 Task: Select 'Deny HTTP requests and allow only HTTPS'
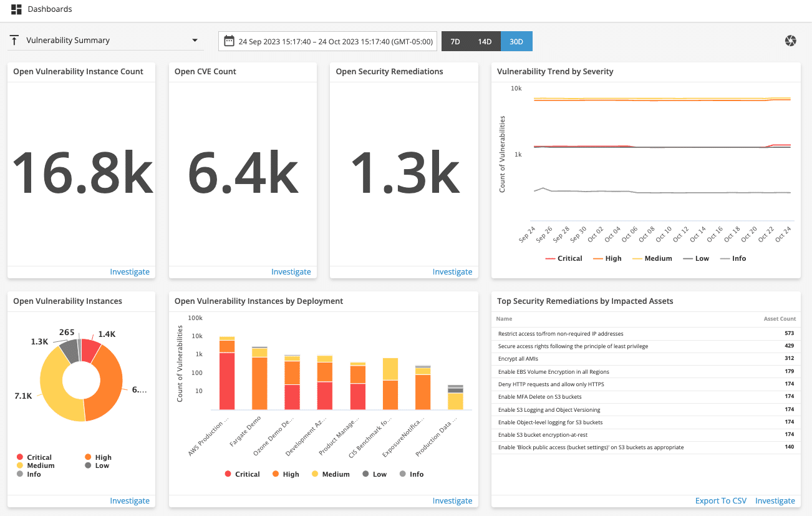coord(646,384)
